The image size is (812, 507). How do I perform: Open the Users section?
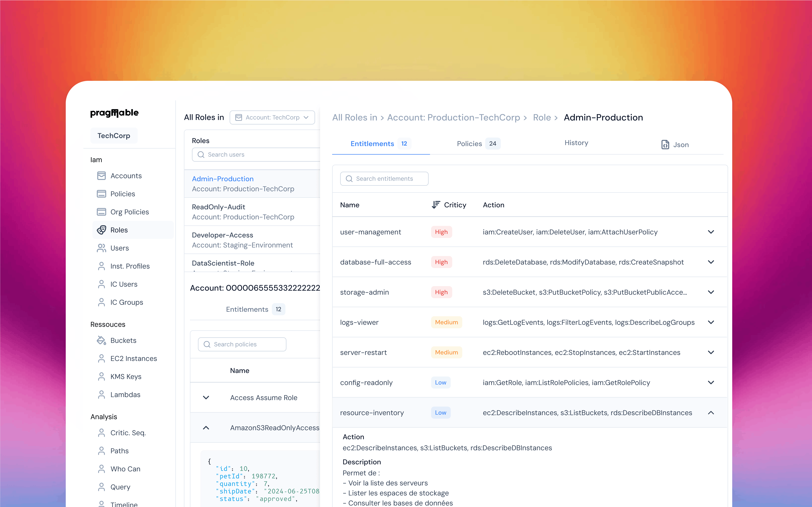[x=119, y=248]
